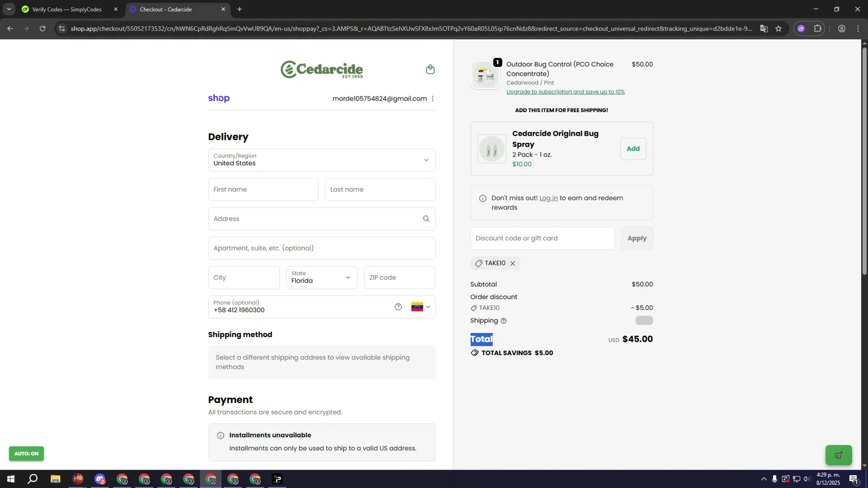The width and height of the screenshot is (868, 488).
Task: Open the purple coupon extension icon
Action: 801,28
